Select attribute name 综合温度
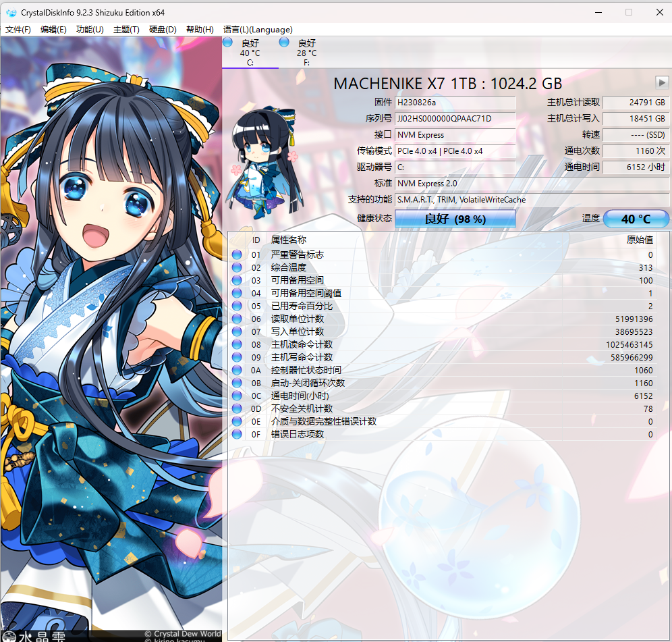 289,267
